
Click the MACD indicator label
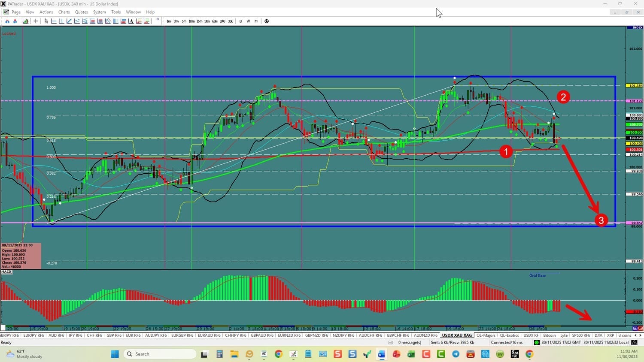[x=6, y=272]
